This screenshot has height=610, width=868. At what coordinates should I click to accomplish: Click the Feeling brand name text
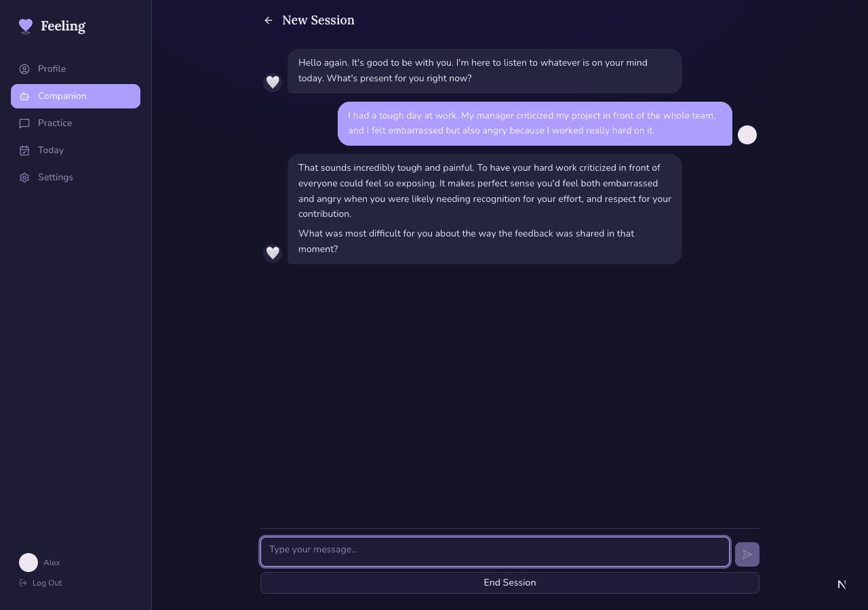click(63, 26)
